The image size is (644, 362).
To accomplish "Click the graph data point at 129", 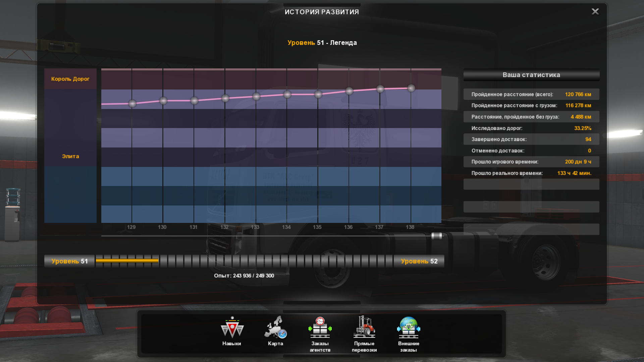I will [x=132, y=104].
